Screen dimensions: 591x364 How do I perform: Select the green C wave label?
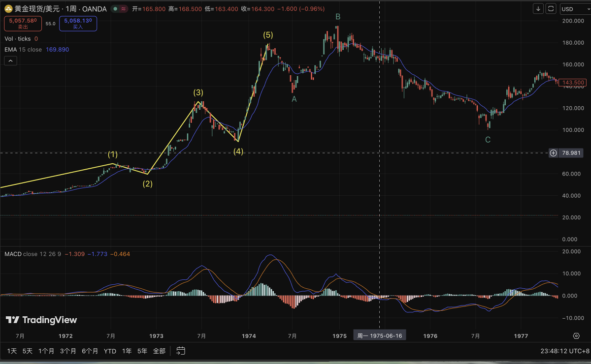tap(488, 140)
